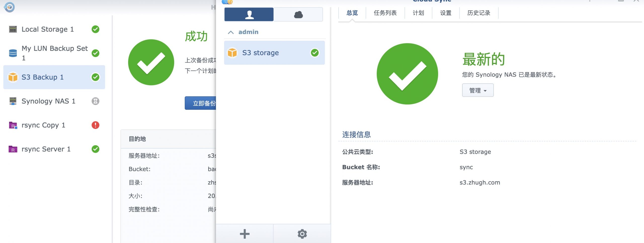Click rsync Copy 1 red error icon
644x243 pixels.
click(x=95, y=125)
